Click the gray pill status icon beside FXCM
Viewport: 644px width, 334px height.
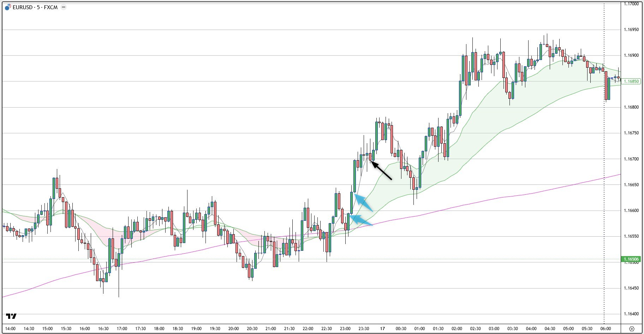64,7
